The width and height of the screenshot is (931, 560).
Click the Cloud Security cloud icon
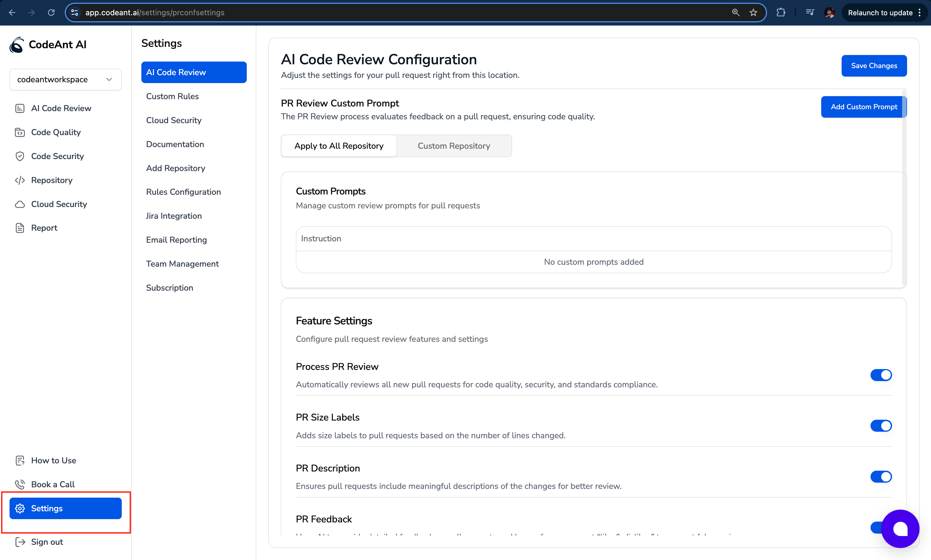tap(20, 204)
